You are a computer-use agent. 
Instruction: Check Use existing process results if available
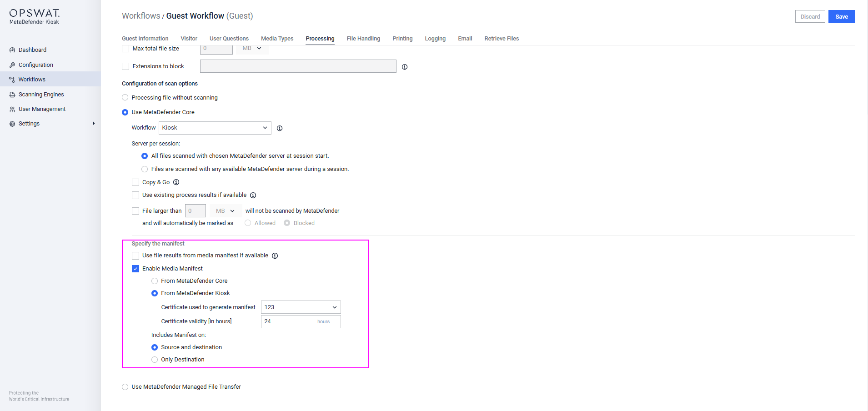[135, 195]
